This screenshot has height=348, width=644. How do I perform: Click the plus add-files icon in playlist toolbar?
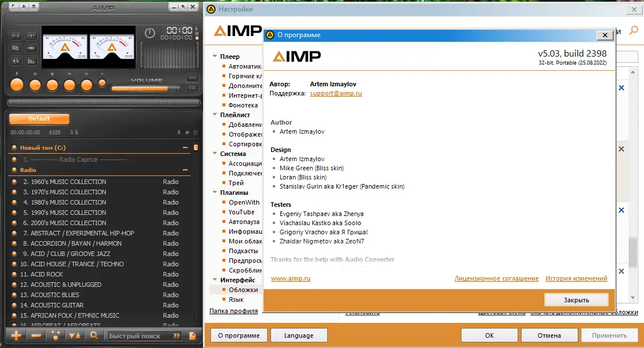pyautogui.click(x=17, y=335)
